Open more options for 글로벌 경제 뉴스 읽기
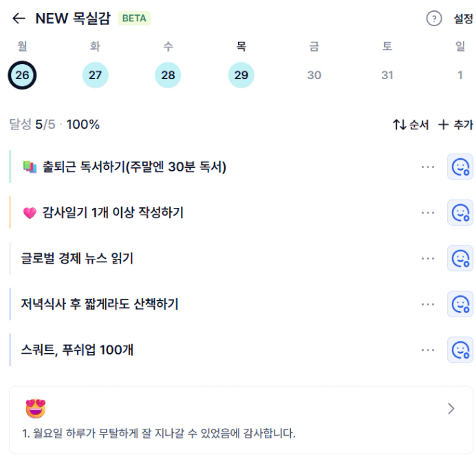476x457 pixels. click(x=428, y=258)
